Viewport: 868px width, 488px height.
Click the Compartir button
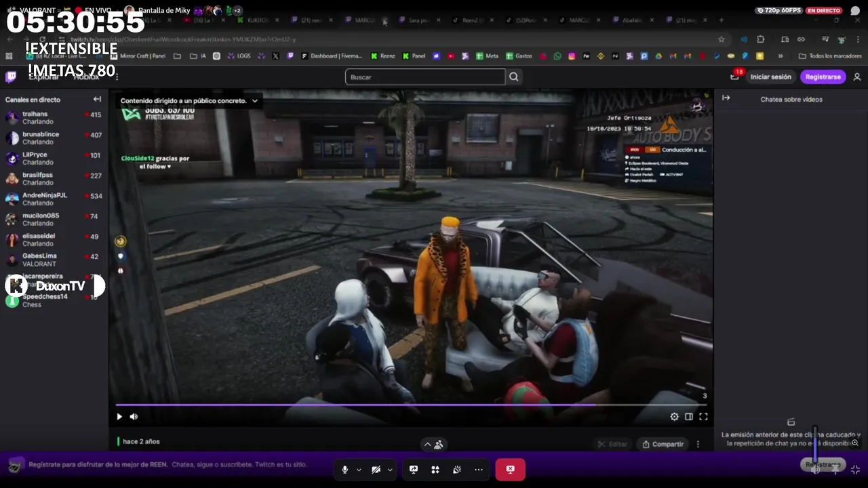click(662, 444)
